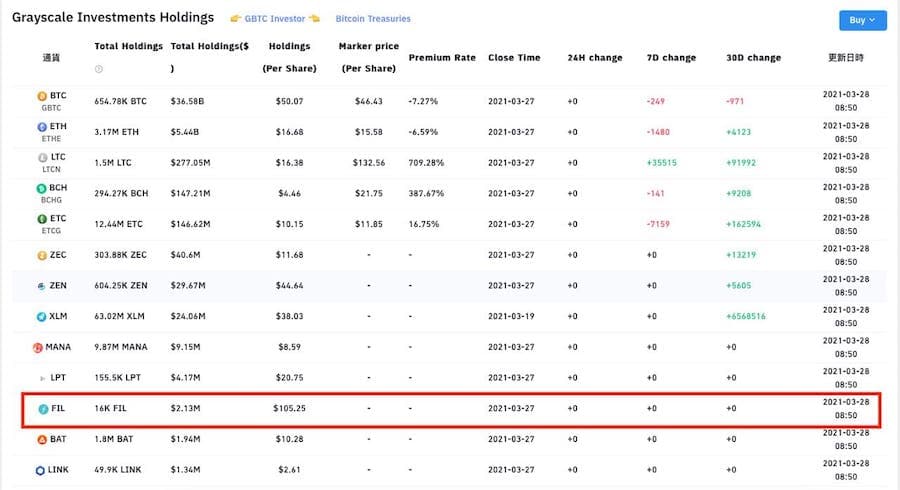Click the LTC coin icon

42,157
